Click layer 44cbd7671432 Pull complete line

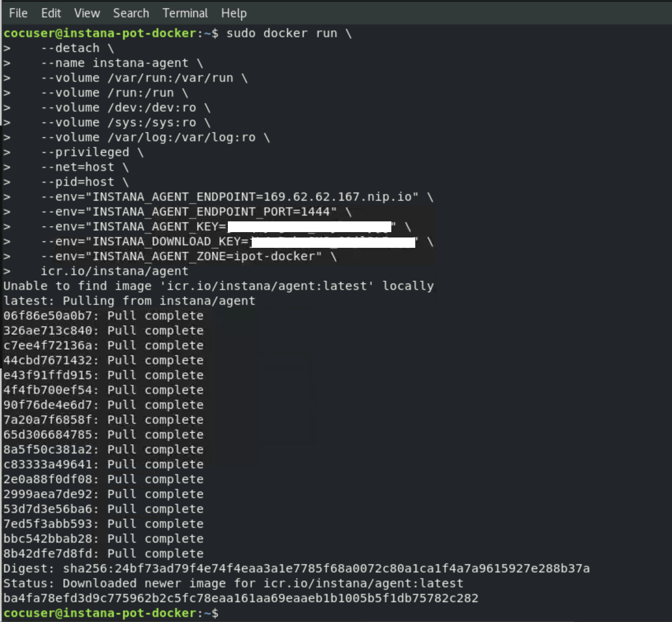103,361
